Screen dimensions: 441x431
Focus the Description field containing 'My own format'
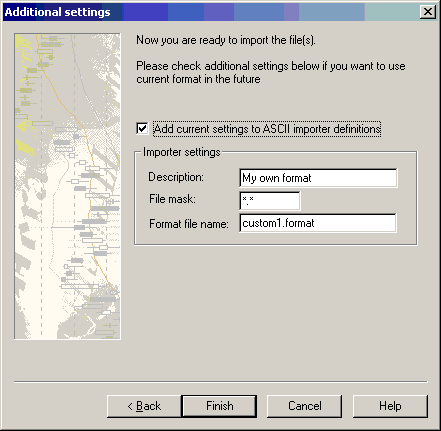[x=318, y=178]
